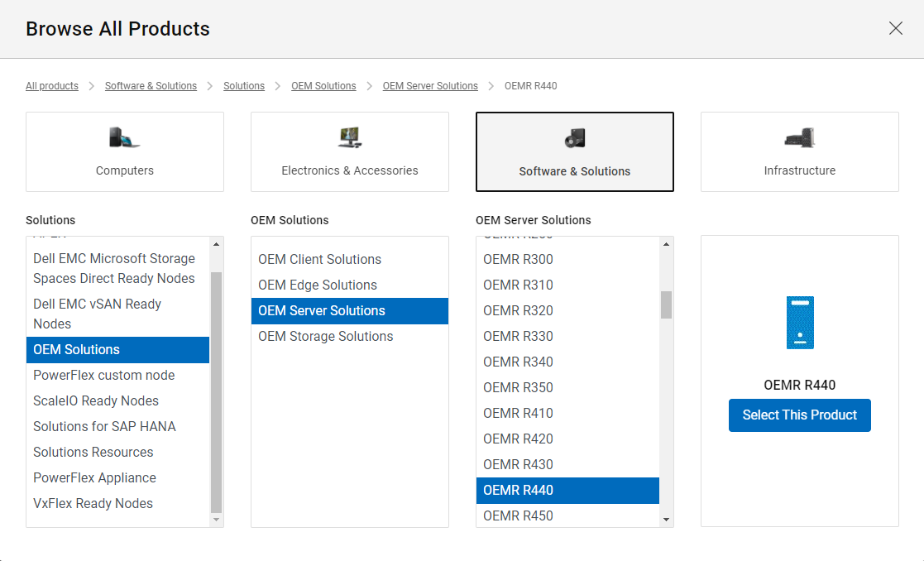Click Solutions list scroll down arrow
Screen dimensions: 924x561
[216, 520]
